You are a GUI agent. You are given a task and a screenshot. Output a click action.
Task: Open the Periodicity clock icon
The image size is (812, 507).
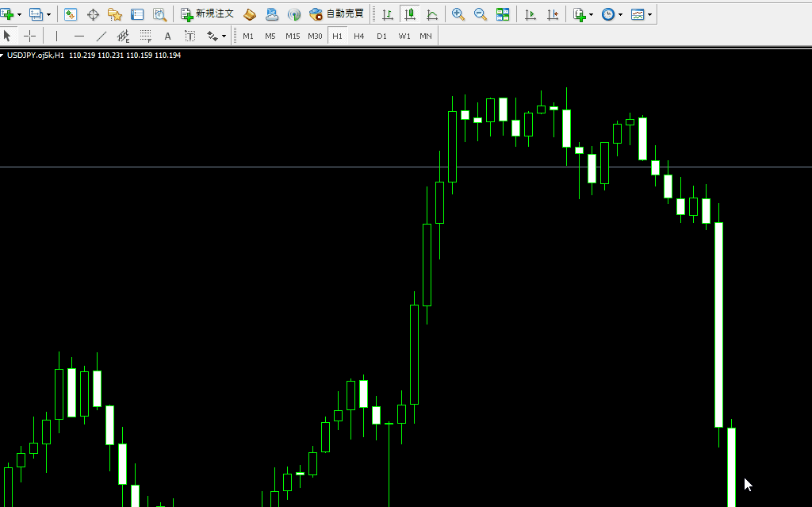pyautogui.click(x=608, y=14)
